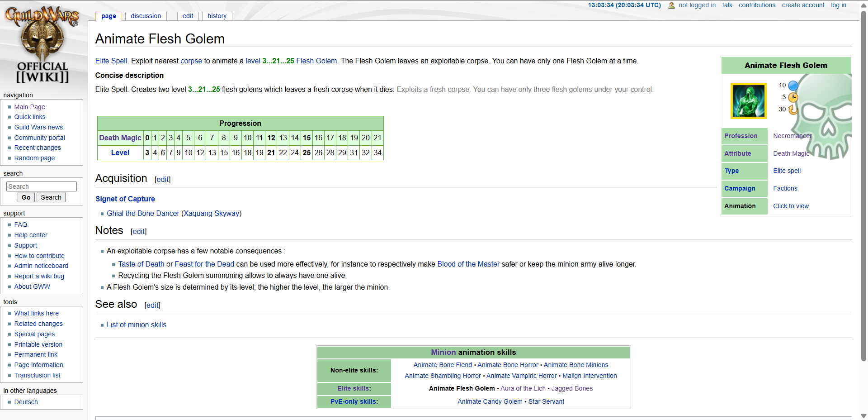Switch to the discussion tab
This screenshot has height=420, width=868.
[146, 16]
